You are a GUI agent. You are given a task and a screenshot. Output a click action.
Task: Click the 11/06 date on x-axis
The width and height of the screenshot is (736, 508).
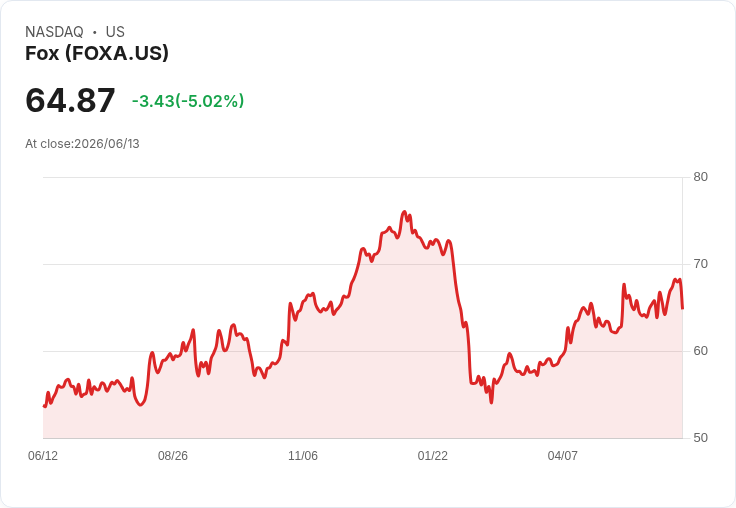[303, 455]
